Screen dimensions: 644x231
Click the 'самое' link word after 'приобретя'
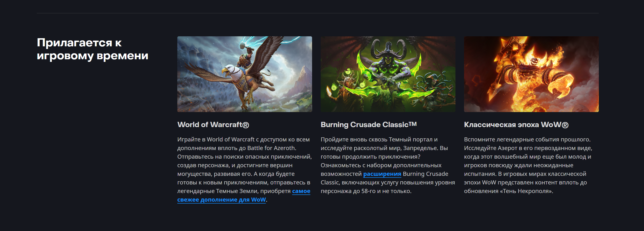301,191
